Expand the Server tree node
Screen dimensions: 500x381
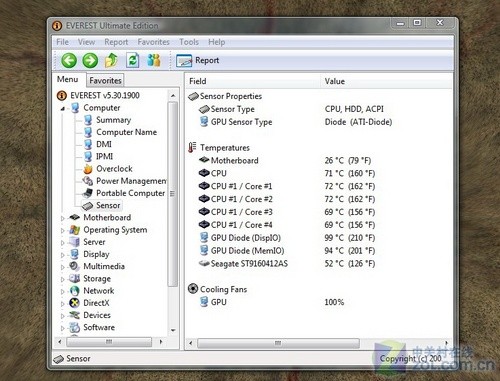pyautogui.click(x=63, y=243)
